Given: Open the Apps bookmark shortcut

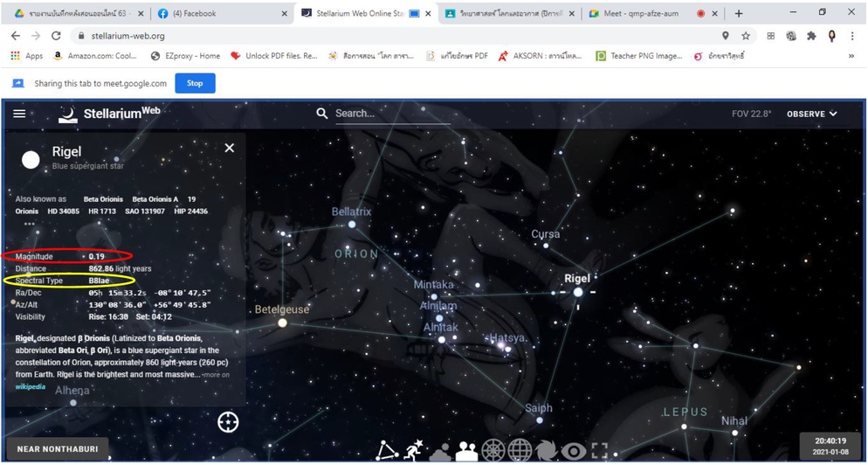Looking at the screenshot, I should (26, 56).
